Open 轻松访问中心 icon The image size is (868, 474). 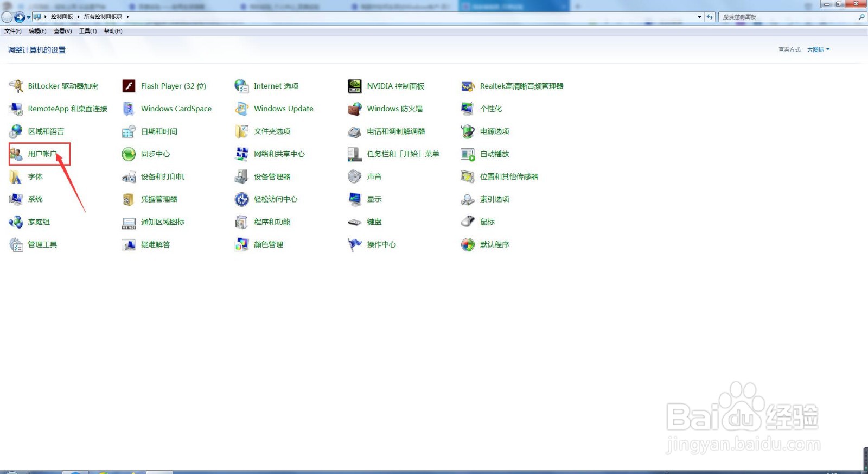click(x=241, y=199)
